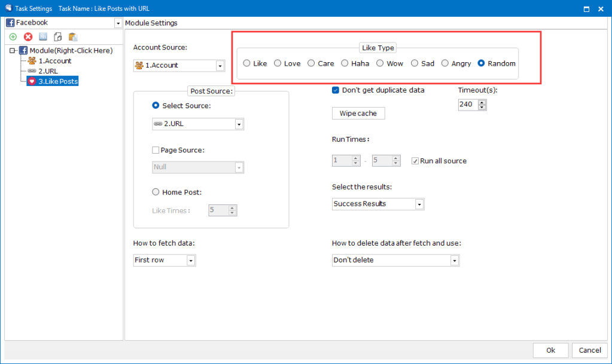Open the Account Source dropdown
Screen dimensions: 612x364
pyautogui.click(x=220, y=66)
